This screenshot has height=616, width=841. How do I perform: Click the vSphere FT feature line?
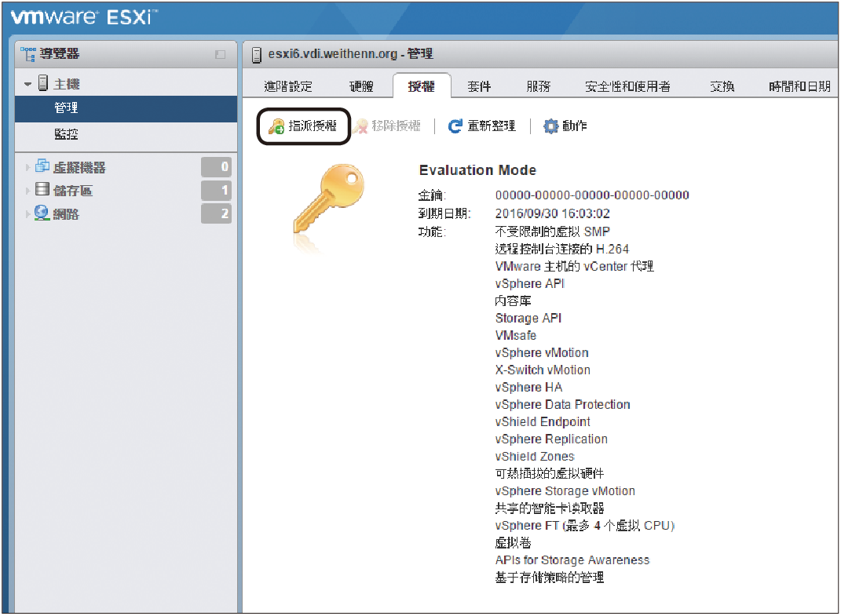[x=585, y=526]
